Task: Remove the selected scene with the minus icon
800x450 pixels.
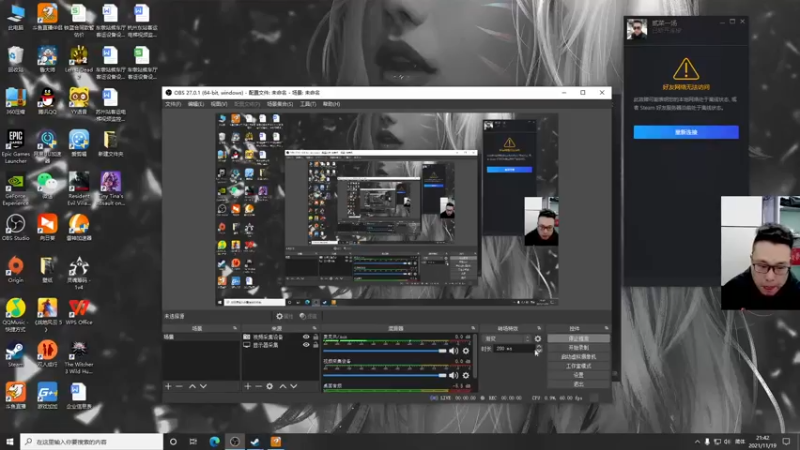Action: [179, 386]
